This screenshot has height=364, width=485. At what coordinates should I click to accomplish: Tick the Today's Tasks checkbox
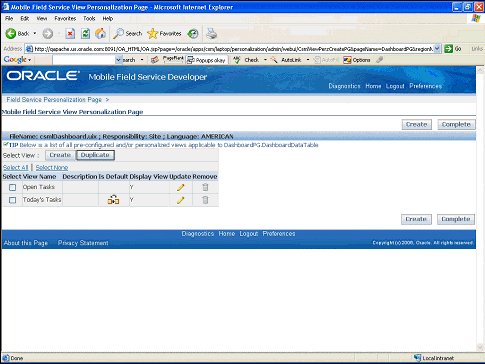(x=13, y=200)
